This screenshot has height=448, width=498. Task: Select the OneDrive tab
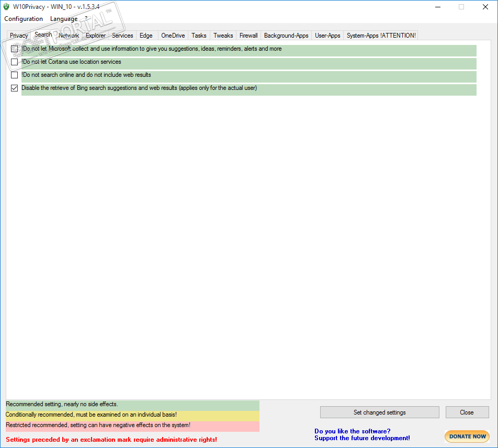point(173,36)
